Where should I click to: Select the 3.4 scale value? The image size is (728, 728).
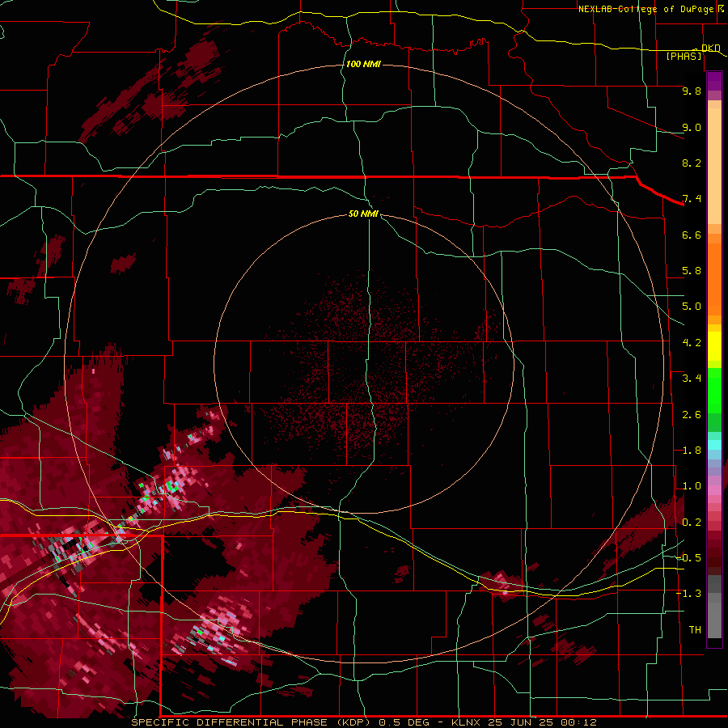[692, 379]
